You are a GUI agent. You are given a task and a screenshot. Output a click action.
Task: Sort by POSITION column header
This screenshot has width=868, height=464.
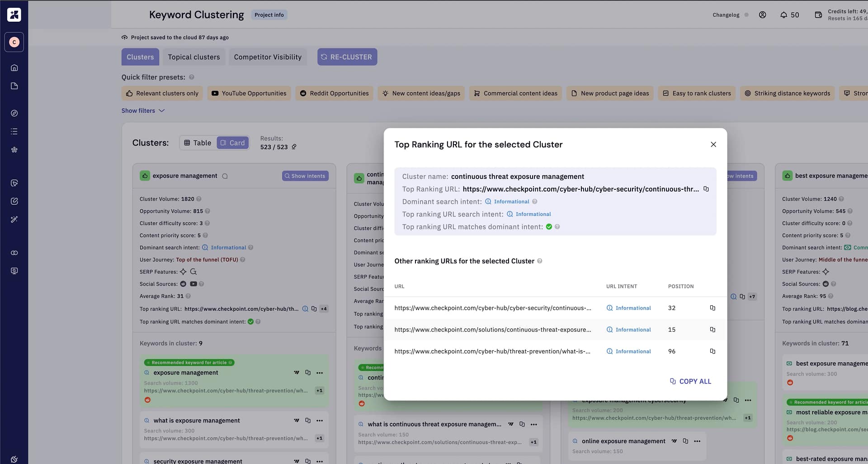pos(681,286)
